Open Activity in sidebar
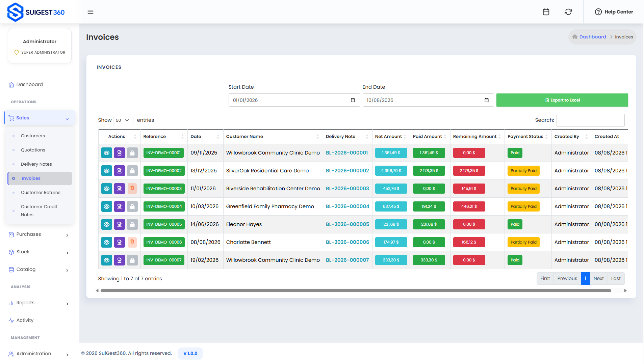The width and height of the screenshot is (644, 364). (25, 320)
